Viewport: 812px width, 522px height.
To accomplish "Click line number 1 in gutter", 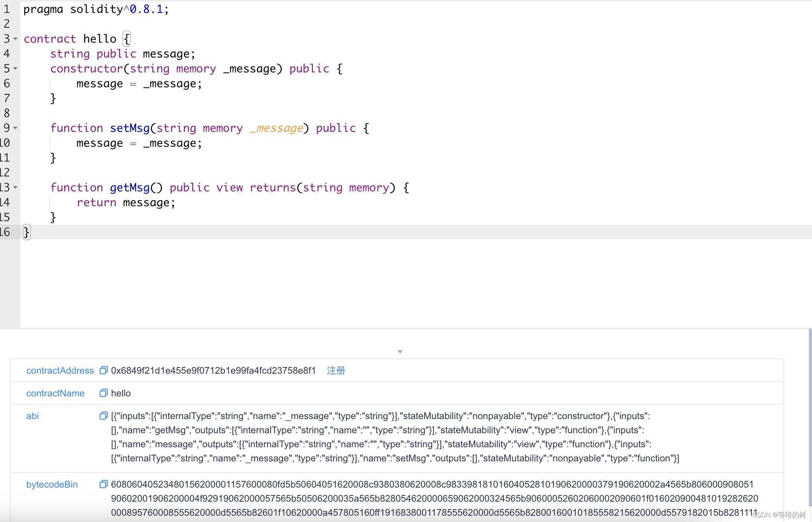I will click(x=7, y=9).
